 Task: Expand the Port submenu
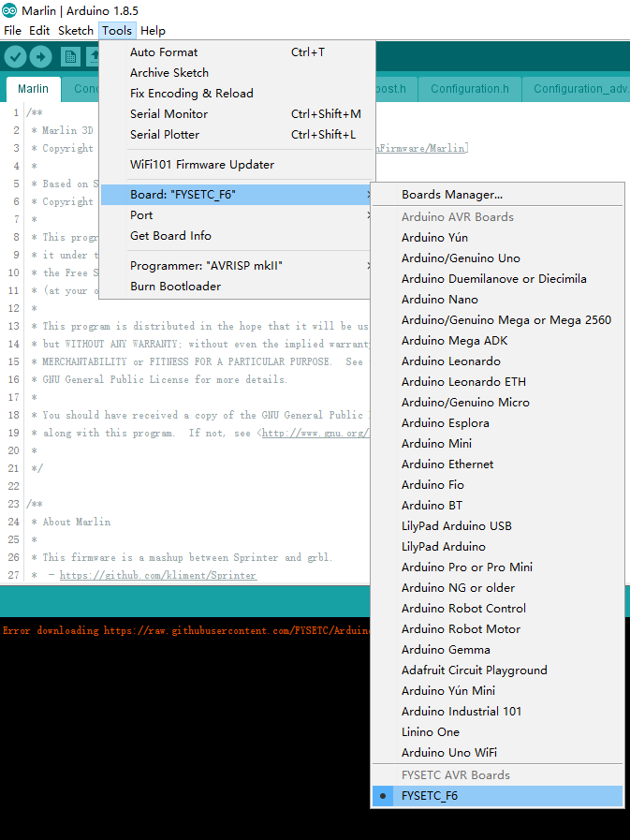coord(238,214)
